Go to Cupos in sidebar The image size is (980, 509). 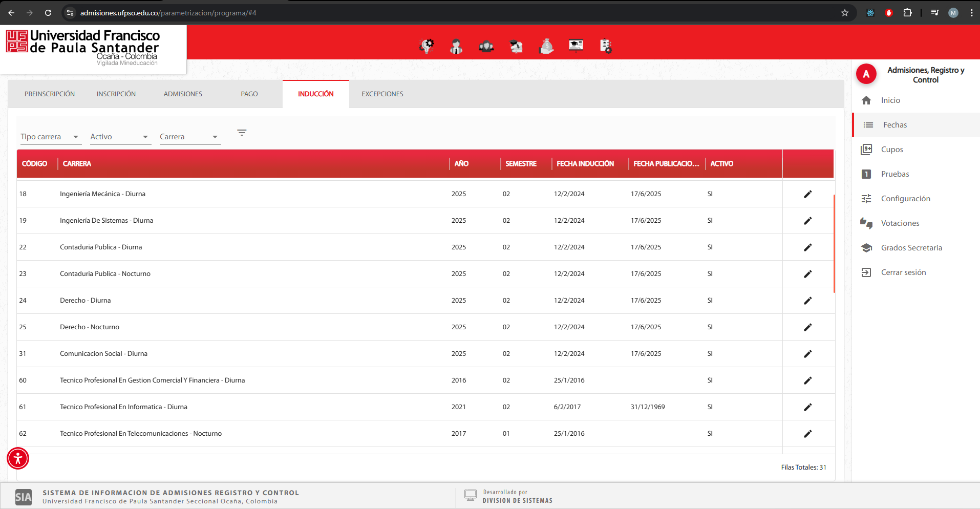click(891, 150)
